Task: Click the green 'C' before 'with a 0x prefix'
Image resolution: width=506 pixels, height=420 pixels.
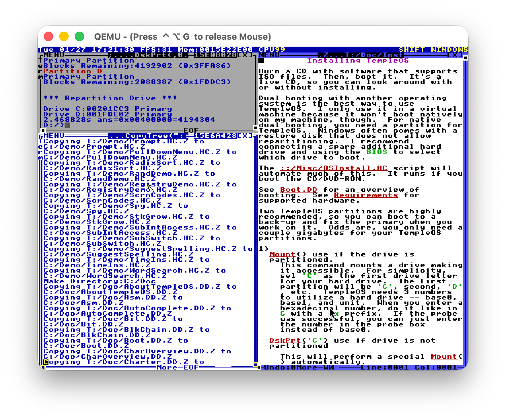Action: point(283,313)
